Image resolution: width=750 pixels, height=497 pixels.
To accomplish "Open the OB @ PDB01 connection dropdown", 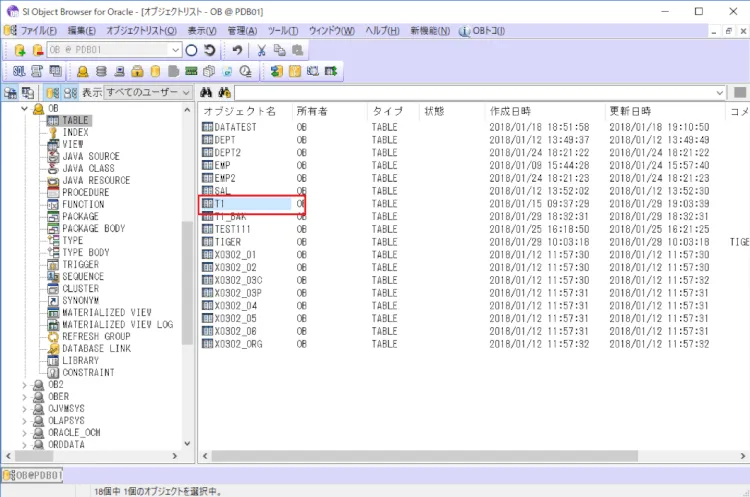I will click(175, 50).
